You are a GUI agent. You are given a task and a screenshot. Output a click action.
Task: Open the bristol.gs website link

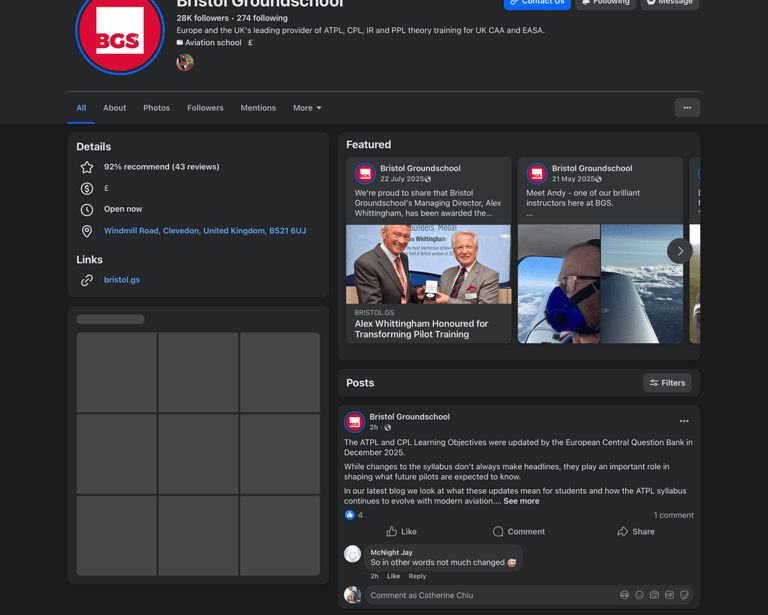point(121,280)
